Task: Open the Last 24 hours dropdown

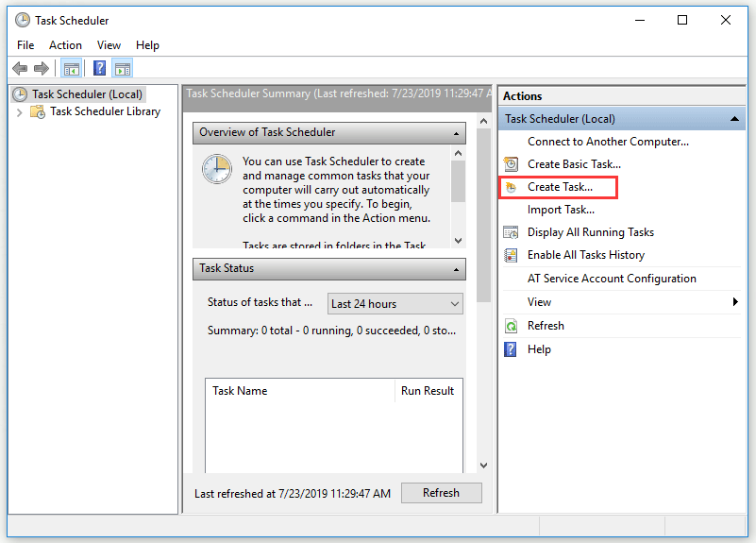Action: pos(395,304)
